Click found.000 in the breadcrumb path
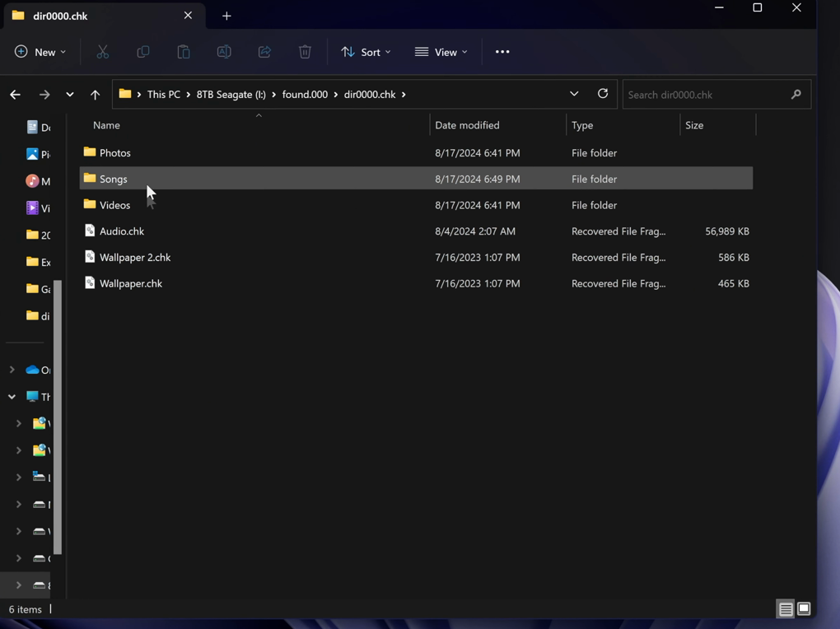 coord(305,95)
